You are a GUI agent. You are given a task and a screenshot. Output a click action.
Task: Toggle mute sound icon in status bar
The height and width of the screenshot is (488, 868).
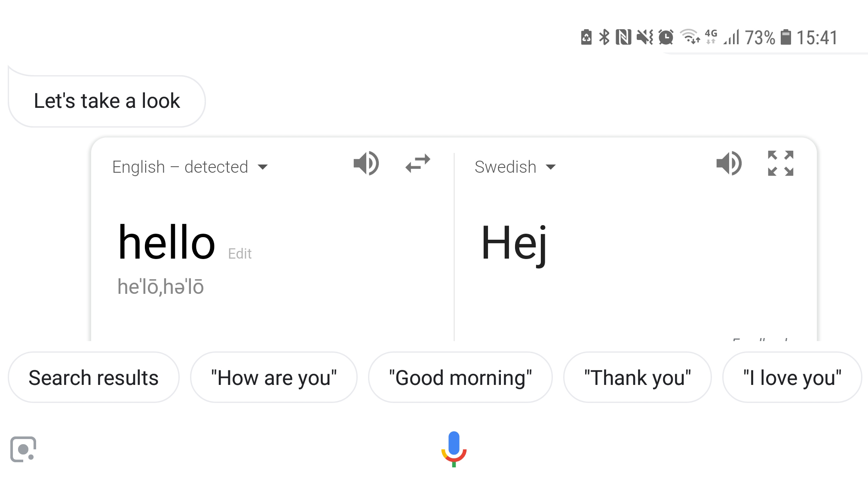point(647,37)
